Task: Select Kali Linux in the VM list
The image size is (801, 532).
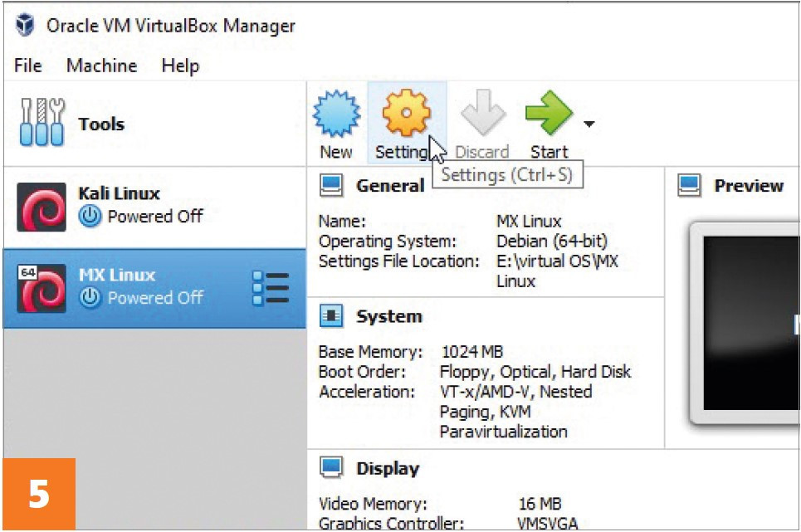Action: pyautogui.click(x=154, y=207)
